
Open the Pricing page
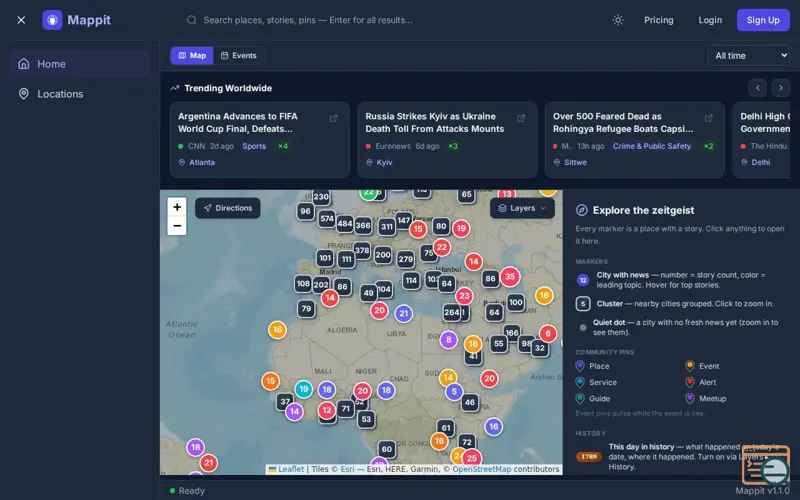(658, 20)
